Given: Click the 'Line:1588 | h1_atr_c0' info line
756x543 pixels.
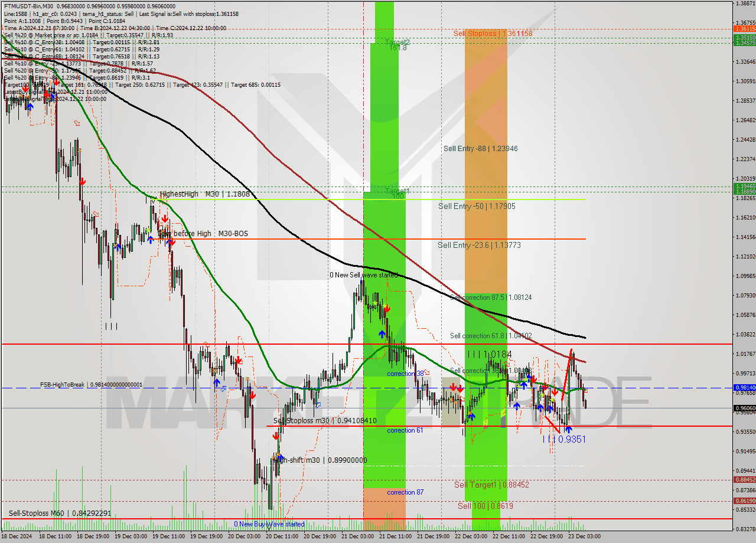Looking at the screenshot, I should pos(121,14).
